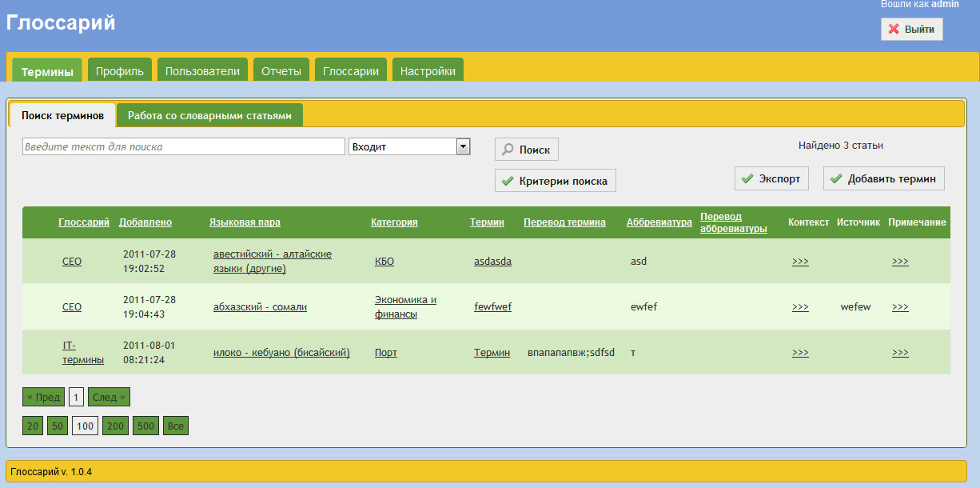Open the Пользователи tab
Image resolution: width=980 pixels, height=488 pixels.
pos(202,71)
